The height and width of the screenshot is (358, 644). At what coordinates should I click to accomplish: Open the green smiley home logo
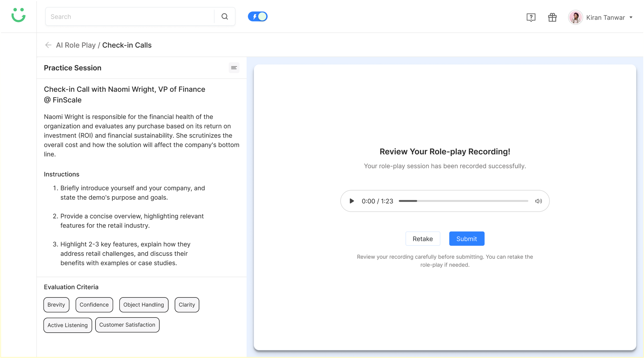coord(18,15)
